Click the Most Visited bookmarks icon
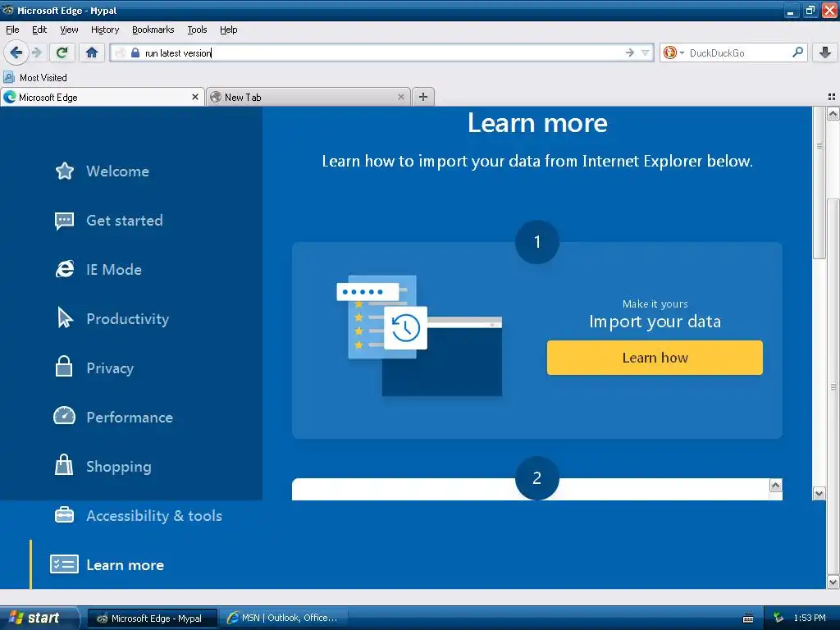 [x=9, y=77]
